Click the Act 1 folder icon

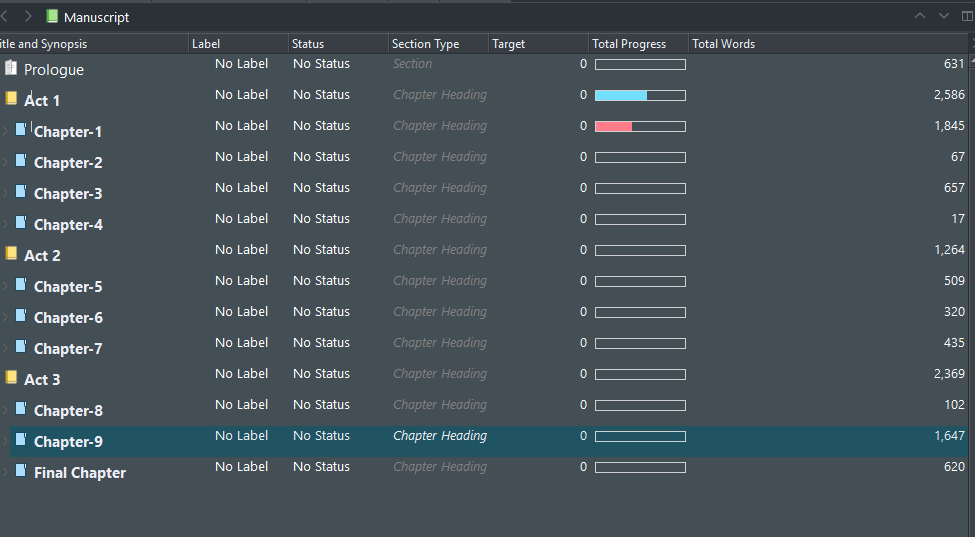click(x=11, y=98)
